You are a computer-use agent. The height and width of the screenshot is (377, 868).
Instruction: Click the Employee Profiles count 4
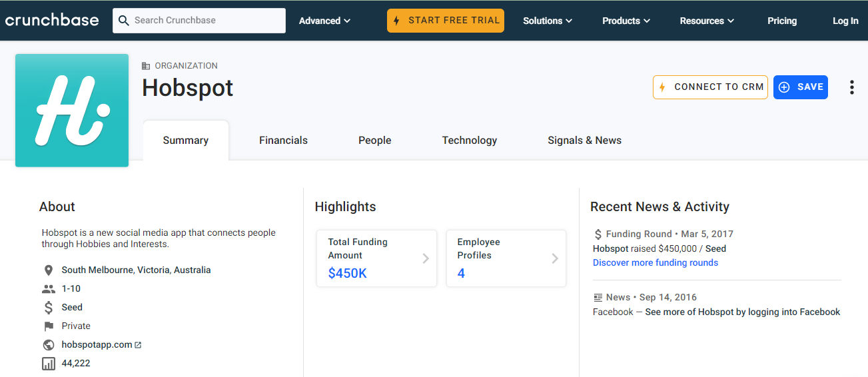tap(461, 273)
